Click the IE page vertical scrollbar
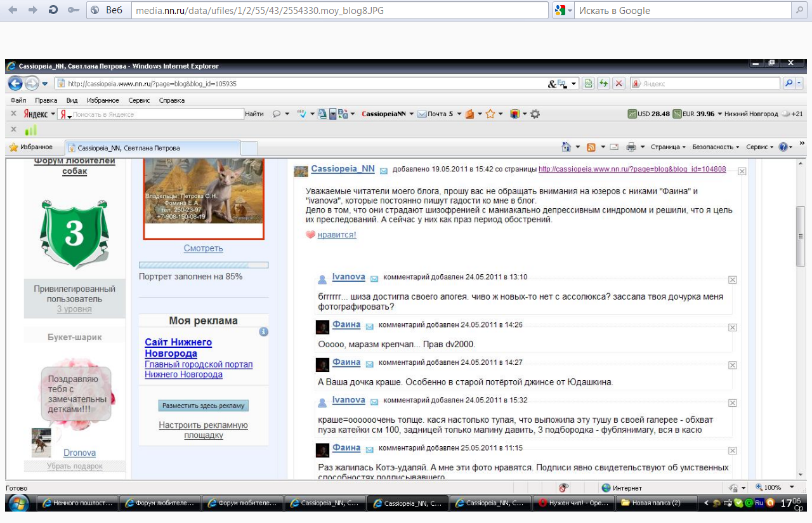812x523 pixels. point(801,319)
